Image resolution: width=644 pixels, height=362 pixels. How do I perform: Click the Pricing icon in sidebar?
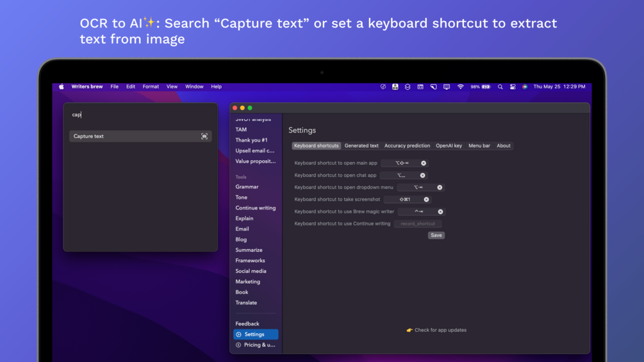tap(238, 345)
